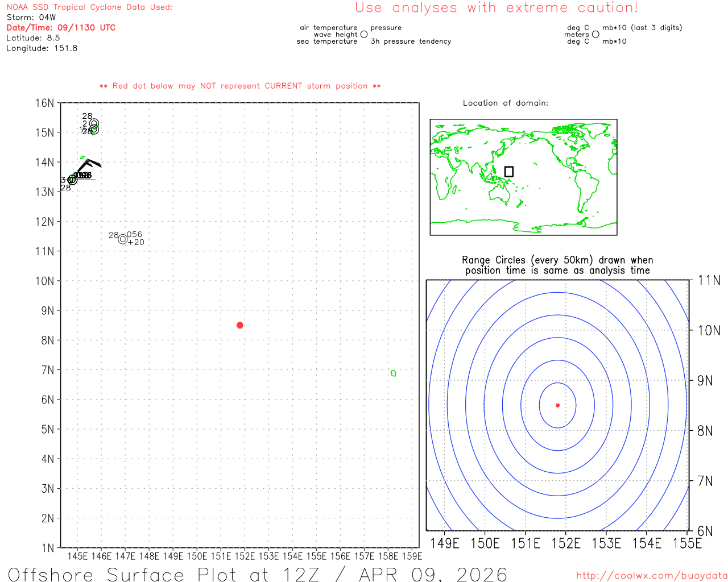Click the 'NOAA SSD Tropical Cyclone Data Used' header
The image size is (728, 582).
tap(89, 7)
